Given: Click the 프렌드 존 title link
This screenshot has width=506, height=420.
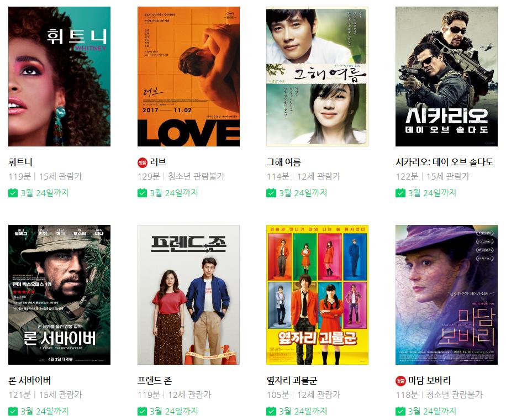Looking at the screenshot, I should [155, 381].
